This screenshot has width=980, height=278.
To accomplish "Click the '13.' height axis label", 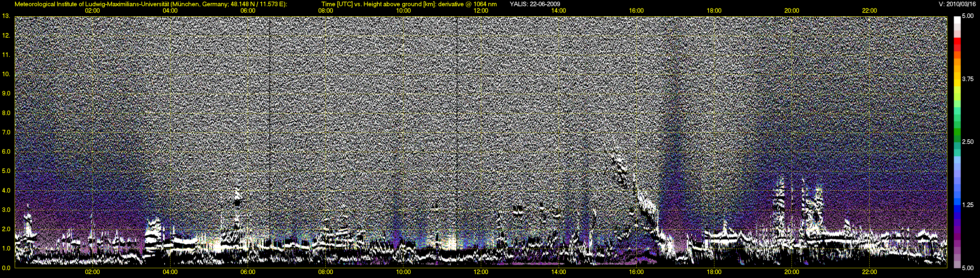I will pos(6,16).
